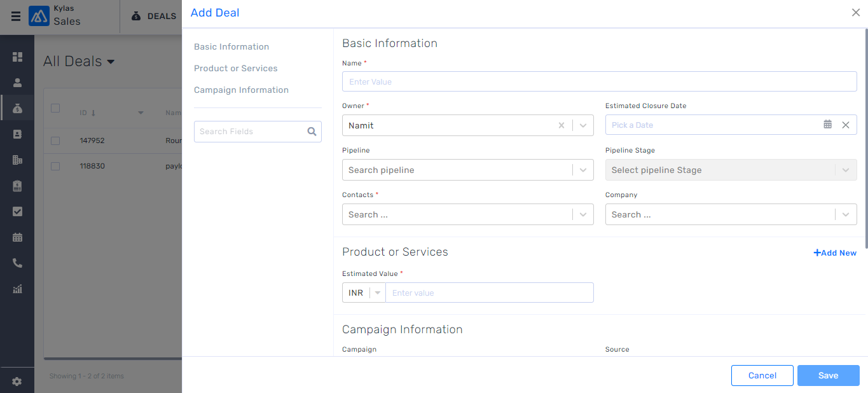Screen dimensions: 868x393
Task: Open the clipboard icon in sidebar
Action: pos(17,186)
